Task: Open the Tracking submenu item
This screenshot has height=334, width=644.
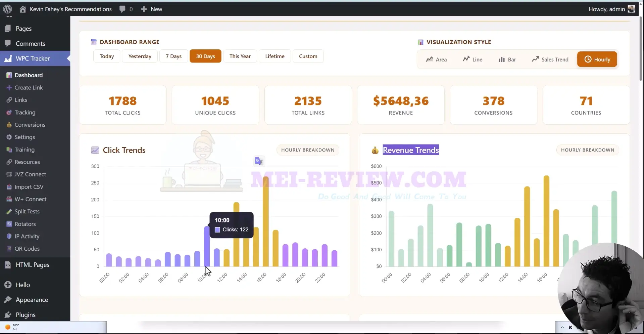Action: pyautogui.click(x=25, y=112)
